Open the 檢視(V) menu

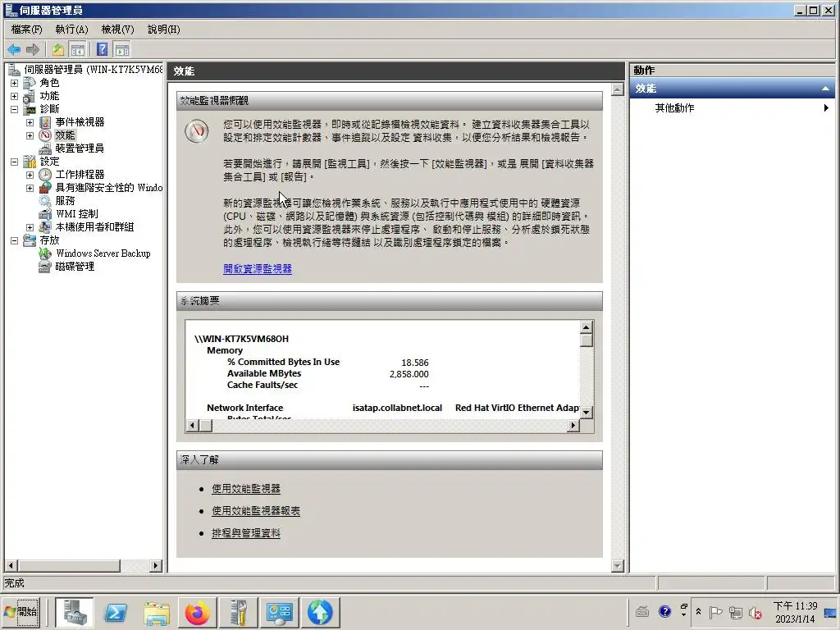coord(118,30)
